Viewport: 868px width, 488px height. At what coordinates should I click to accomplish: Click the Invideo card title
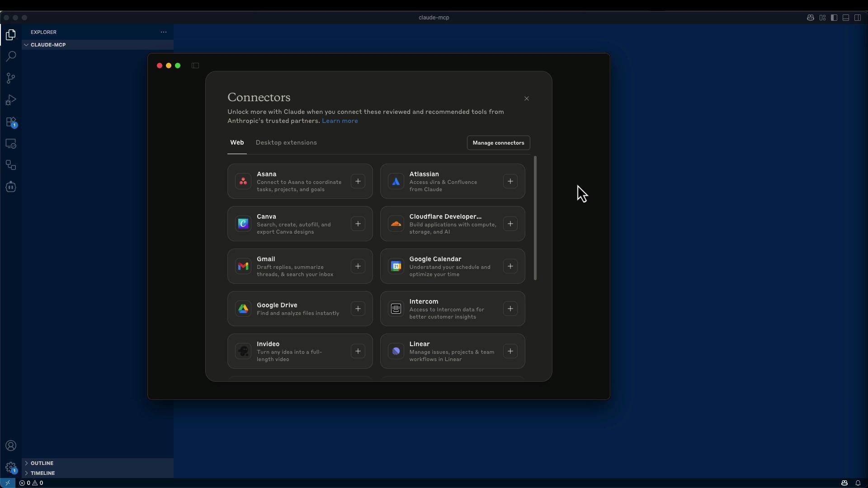(x=268, y=344)
